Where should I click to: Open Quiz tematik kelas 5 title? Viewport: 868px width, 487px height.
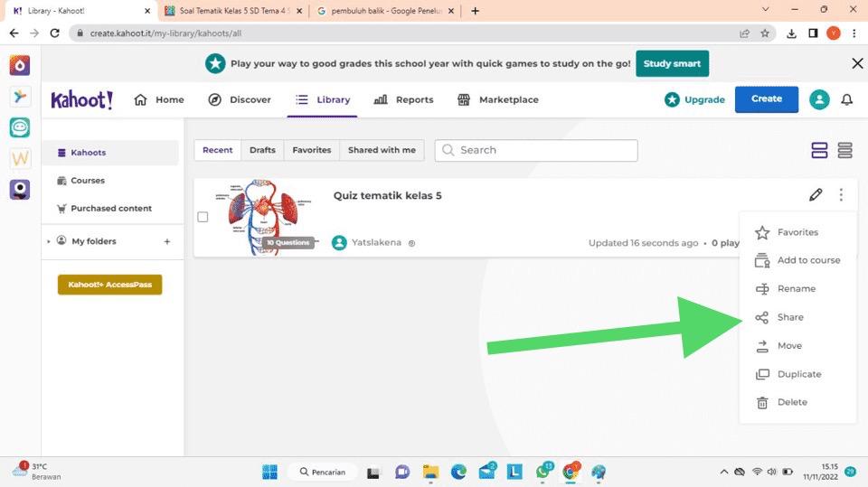388,195
